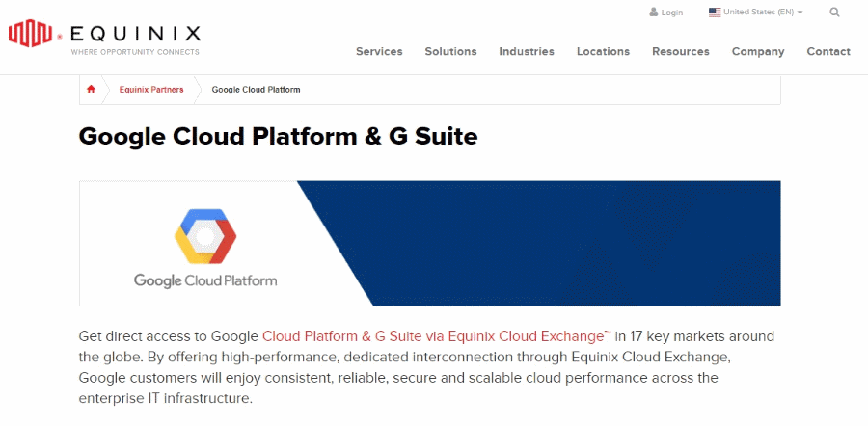This screenshot has width=868, height=426.
Task: Click the Equinix logo
Action: tap(104, 36)
